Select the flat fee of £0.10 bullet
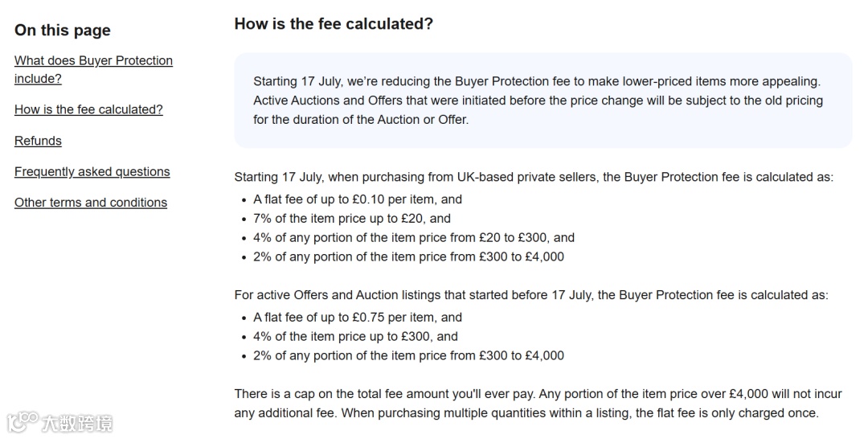 tap(358, 199)
